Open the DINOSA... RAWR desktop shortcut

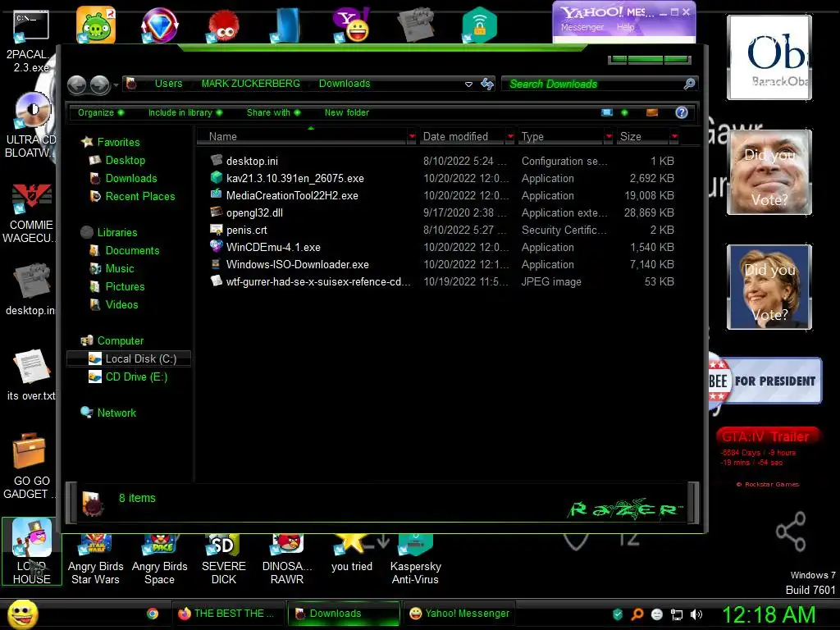[x=287, y=559]
